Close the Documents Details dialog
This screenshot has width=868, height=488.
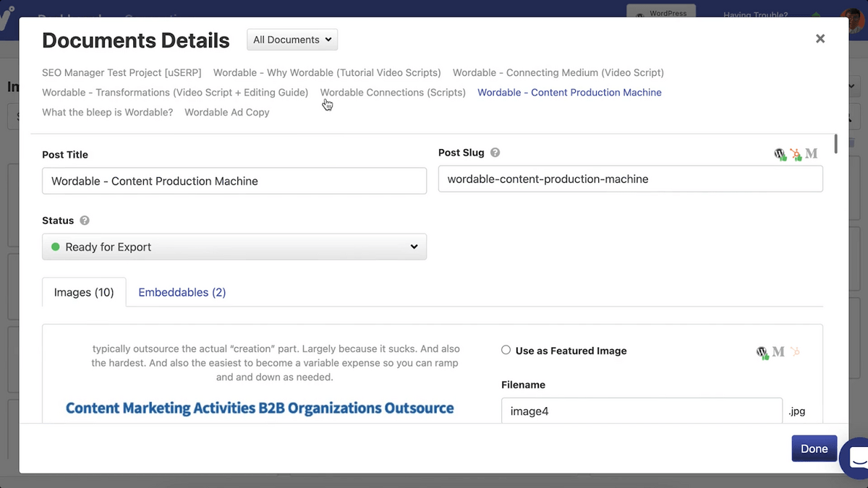(820, 39)
